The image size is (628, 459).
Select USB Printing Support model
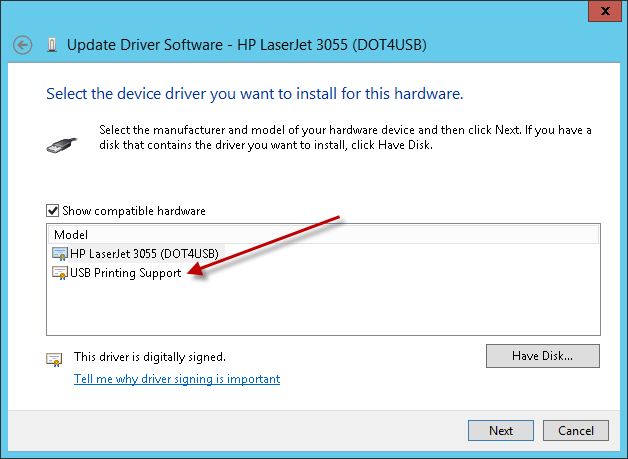coord(125,272)
